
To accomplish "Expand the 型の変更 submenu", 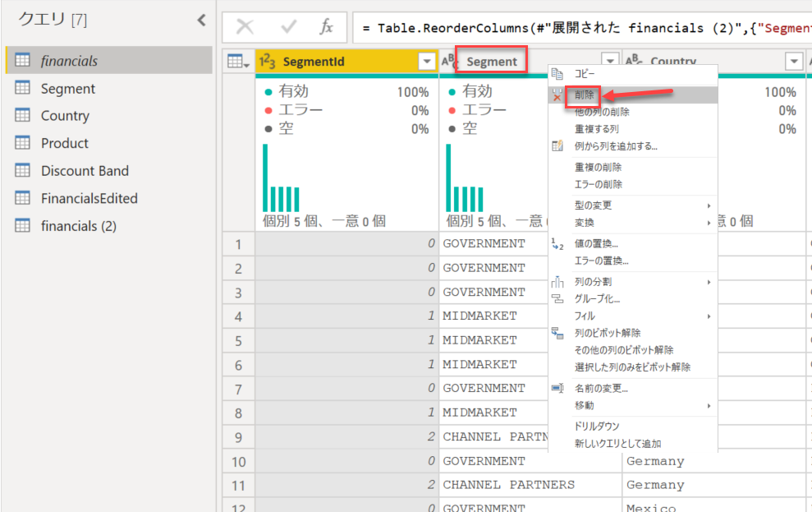I will coord(633,205).
